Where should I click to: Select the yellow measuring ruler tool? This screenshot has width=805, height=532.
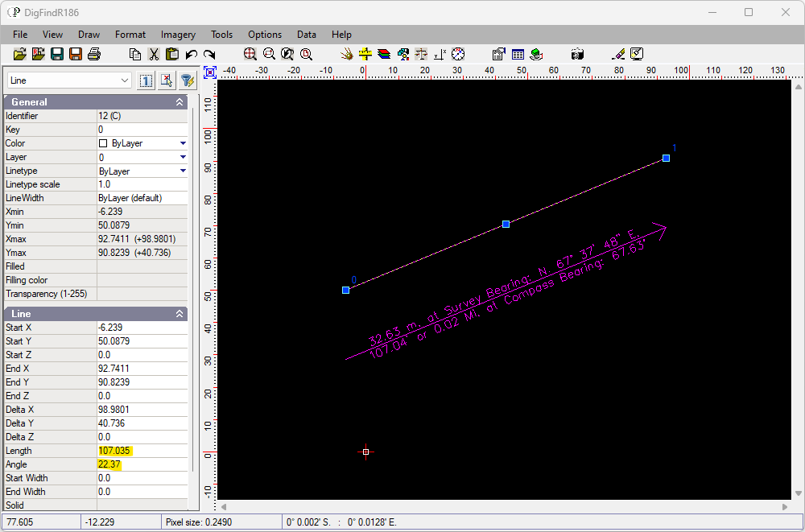click(x=365, y=54)
